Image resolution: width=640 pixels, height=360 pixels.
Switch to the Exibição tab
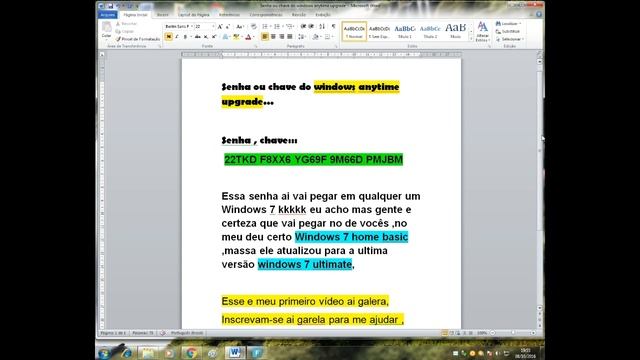[x=323, y=15]
